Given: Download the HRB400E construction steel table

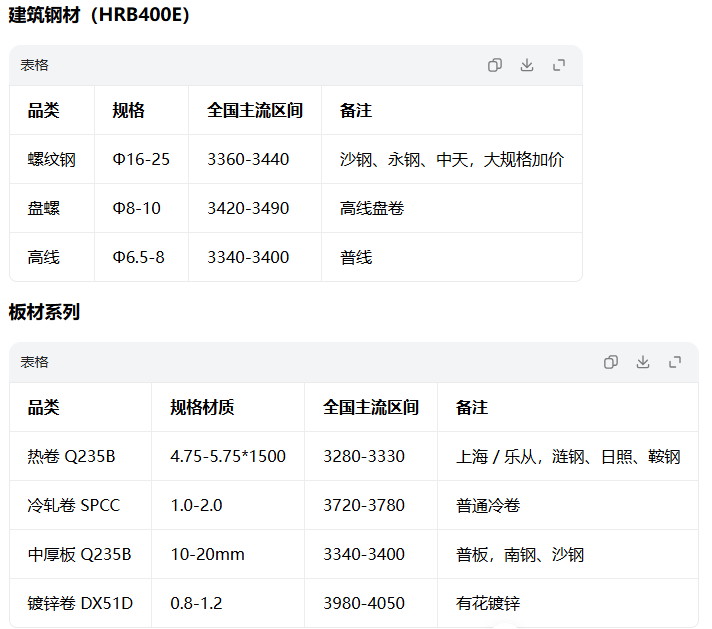Looking at the screenshot, I should coord(527,65).
